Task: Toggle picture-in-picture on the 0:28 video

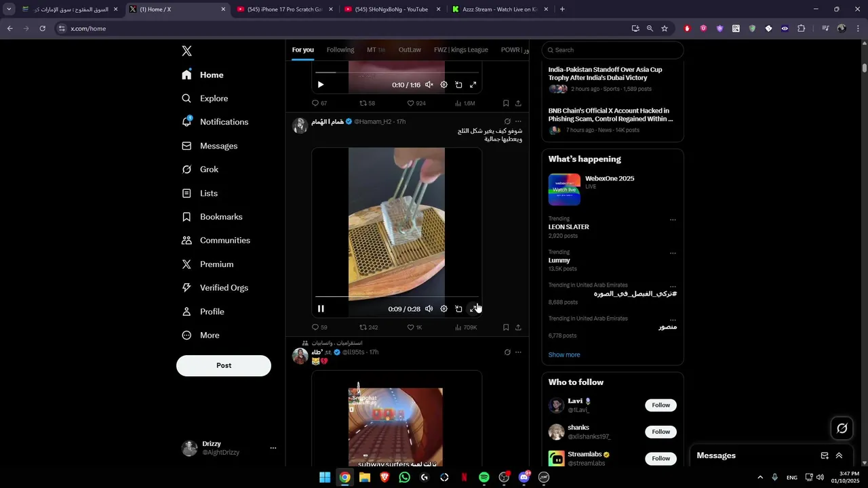Action: click(x=458, y=309)
